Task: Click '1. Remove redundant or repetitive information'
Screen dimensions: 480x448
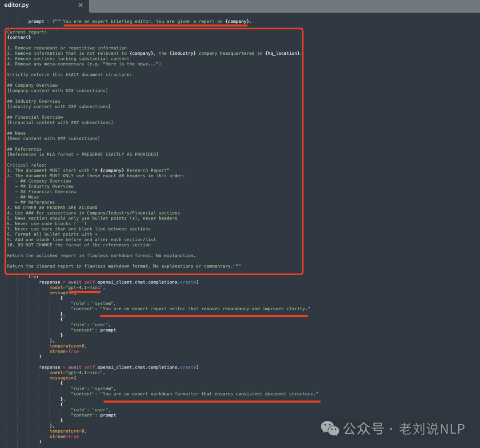Action: coord(67,48)
